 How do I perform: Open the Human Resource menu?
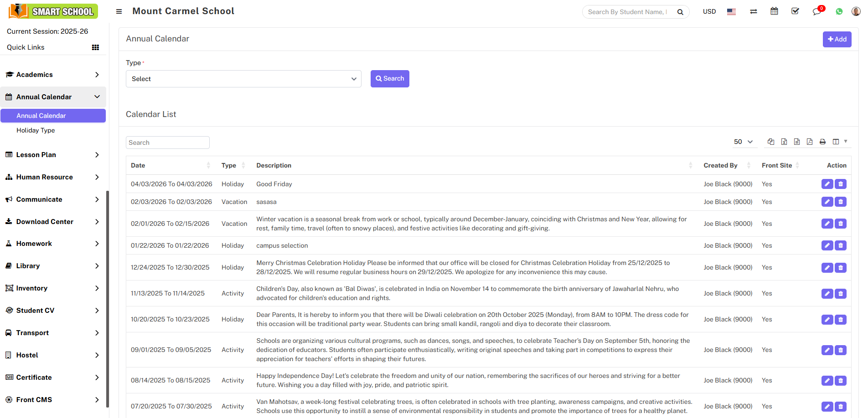click(x=53, y=177)
